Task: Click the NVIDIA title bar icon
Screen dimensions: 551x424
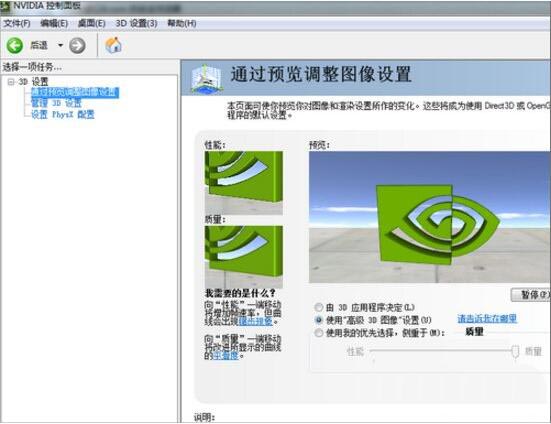Action: click(5, 6)
